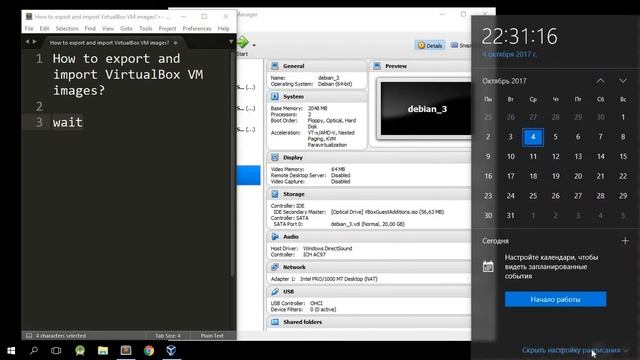Open Selection menu in Sublime Text
Screen dimensions: 640x360
(x=67, y=29)
